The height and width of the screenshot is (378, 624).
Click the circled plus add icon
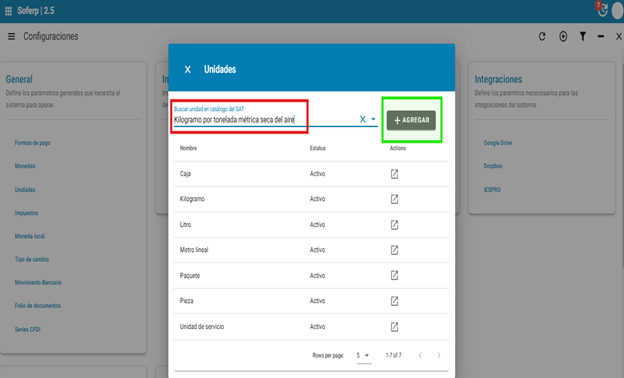[563, 37]
